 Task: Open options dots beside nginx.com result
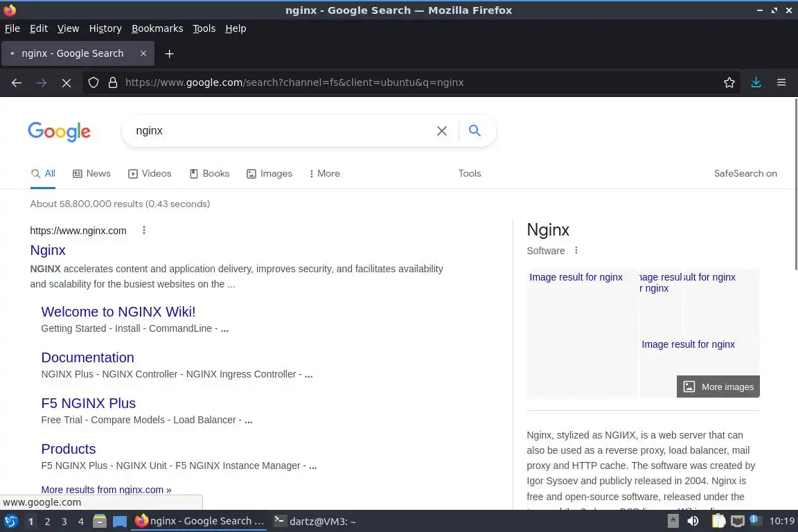(x=144, y=230)
